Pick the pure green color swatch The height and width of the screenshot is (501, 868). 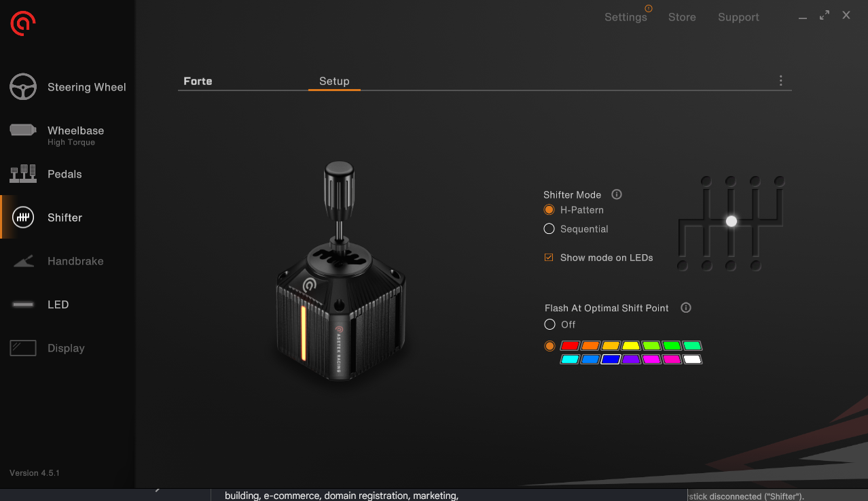pos(672,346)
